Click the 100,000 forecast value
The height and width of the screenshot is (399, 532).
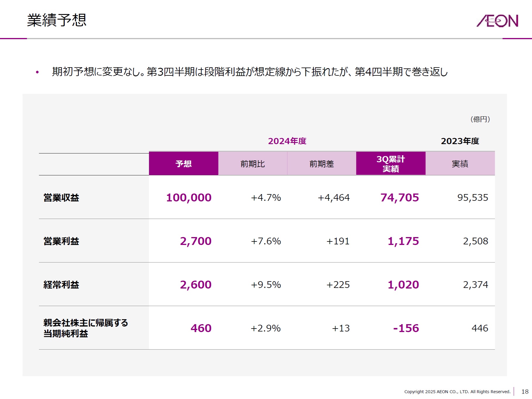click(x=189, y=198)
